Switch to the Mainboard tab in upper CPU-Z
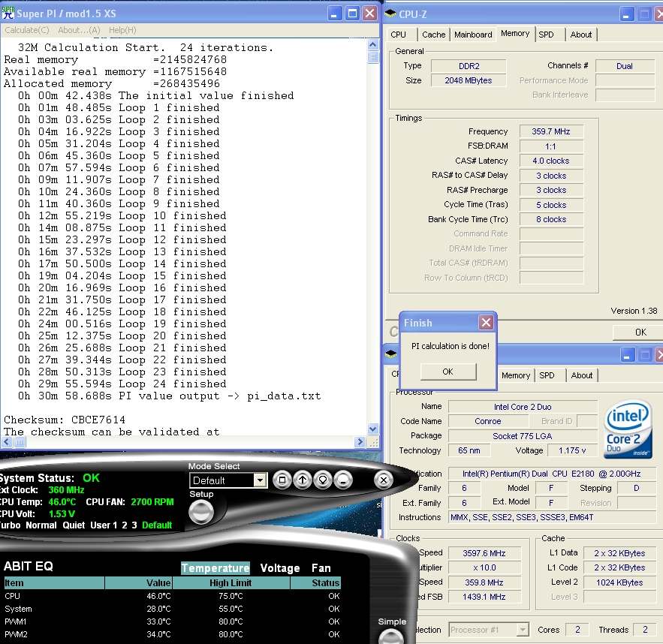The width and height of the screenshot is (663, 644). coord(473,35)
